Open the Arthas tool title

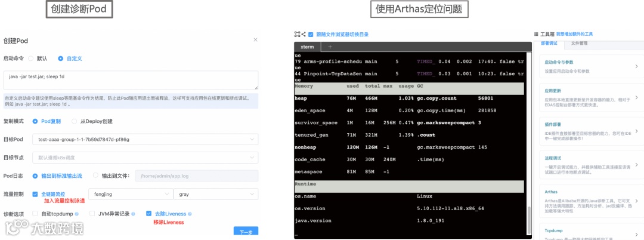point(551,192)
